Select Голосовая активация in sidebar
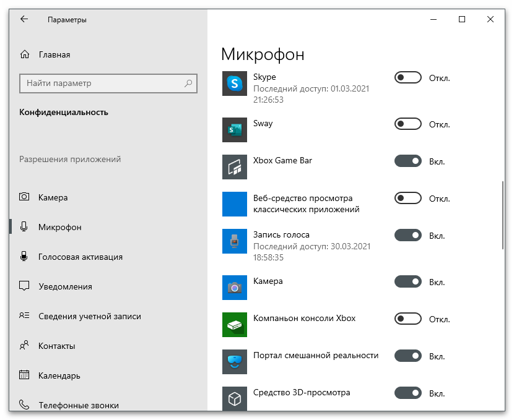 click(x=80, y=257)
